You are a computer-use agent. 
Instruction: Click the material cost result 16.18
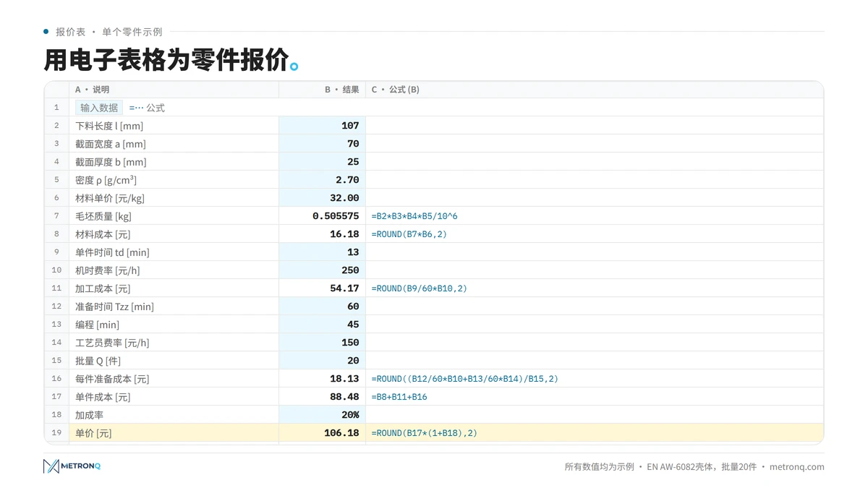tap(322, 234)
